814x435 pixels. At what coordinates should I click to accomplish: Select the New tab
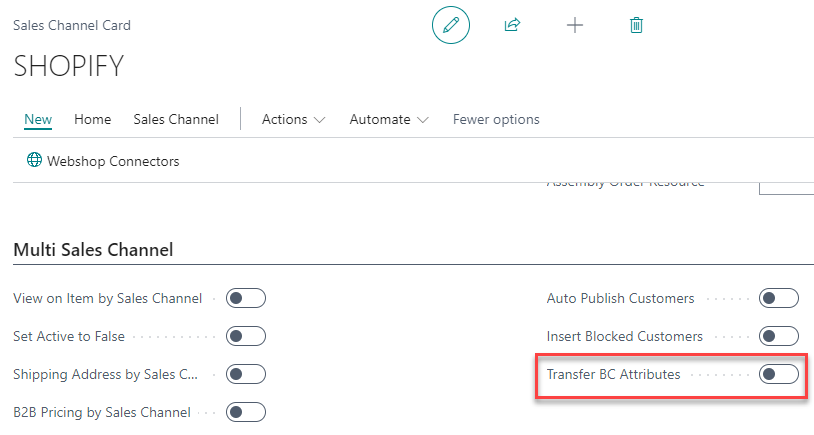(x=38, y=119)
